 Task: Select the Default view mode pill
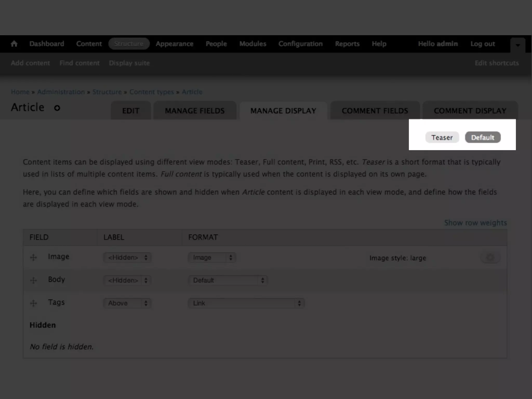click(x=483, y=137)
